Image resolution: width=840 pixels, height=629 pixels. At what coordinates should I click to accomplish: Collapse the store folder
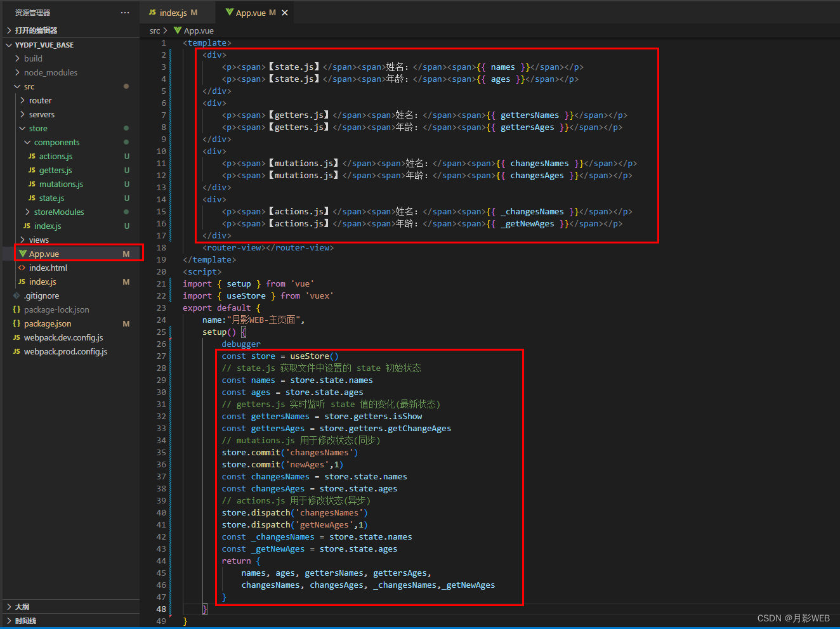tap(23, 129)
